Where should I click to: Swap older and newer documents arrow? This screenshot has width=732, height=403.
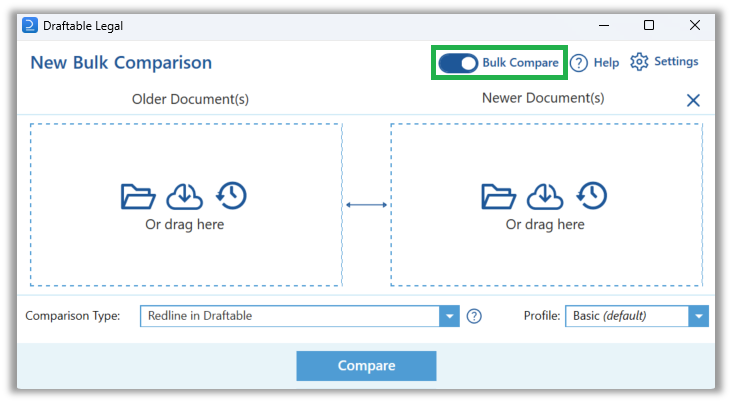[366, 205]
